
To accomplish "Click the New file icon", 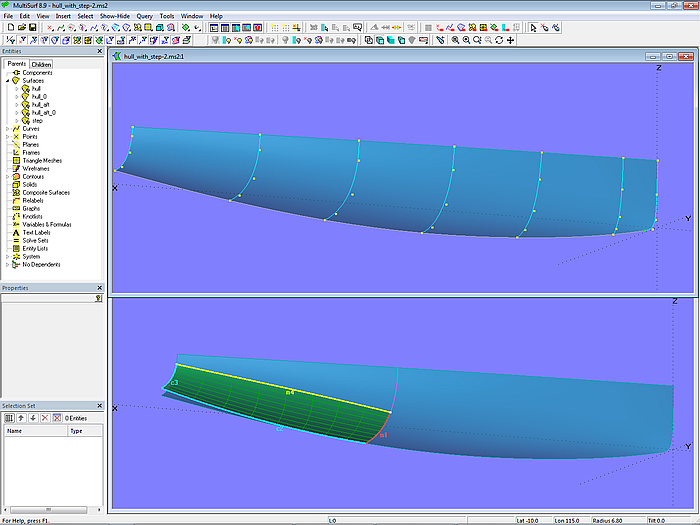I will [9, 28].
